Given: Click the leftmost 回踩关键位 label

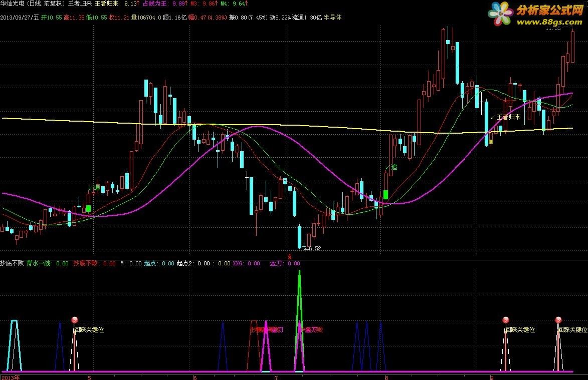Looking at the screenshot, I should (x=89, y=330).
